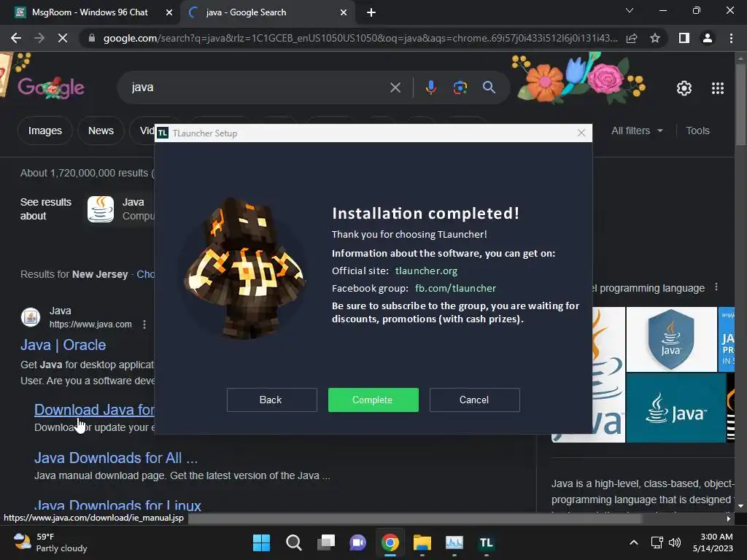747x560 pixels.
Task: Close the TLauncher Setup dialog
Action: point(581,133)
